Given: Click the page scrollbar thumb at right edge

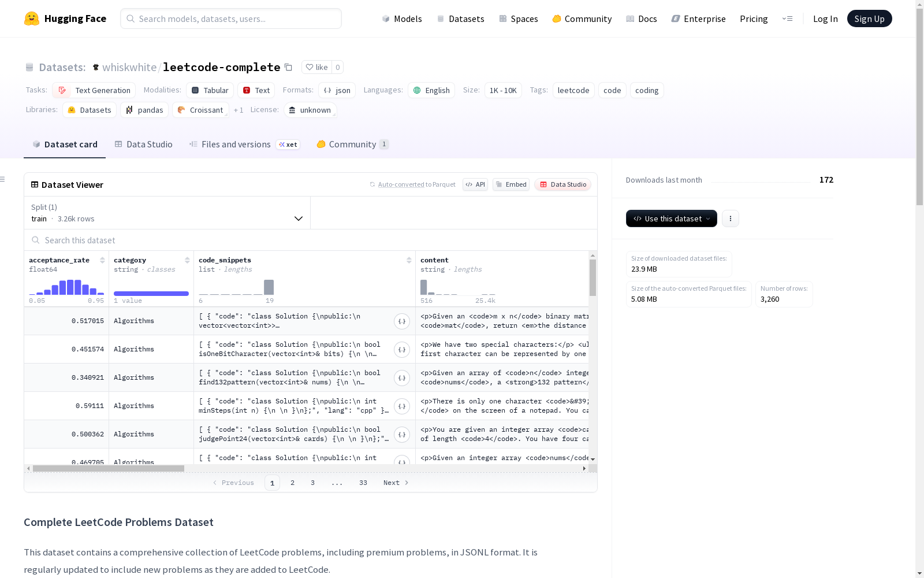Looking at the screenshot, I should pos(919,107).
